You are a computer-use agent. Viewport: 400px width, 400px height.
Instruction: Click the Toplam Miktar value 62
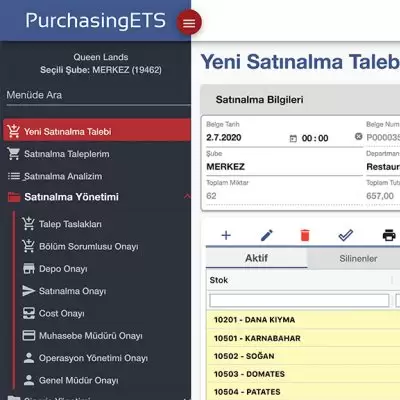[x=211, y=196]
